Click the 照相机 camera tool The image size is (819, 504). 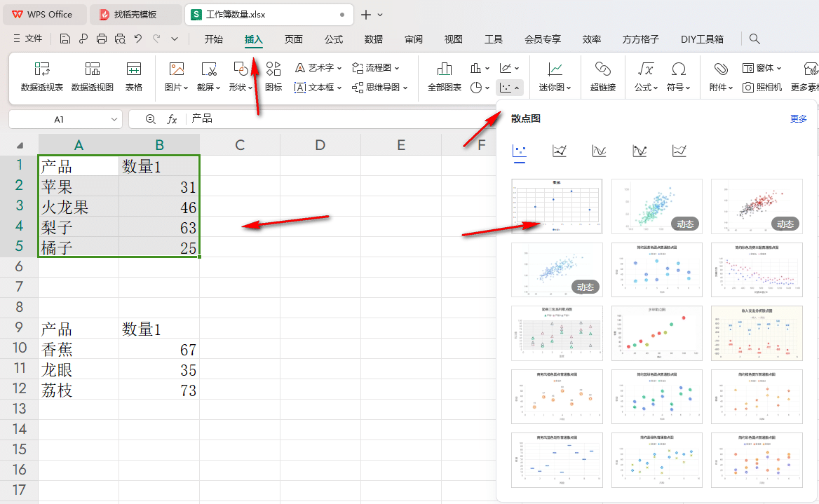click(762, 88)
